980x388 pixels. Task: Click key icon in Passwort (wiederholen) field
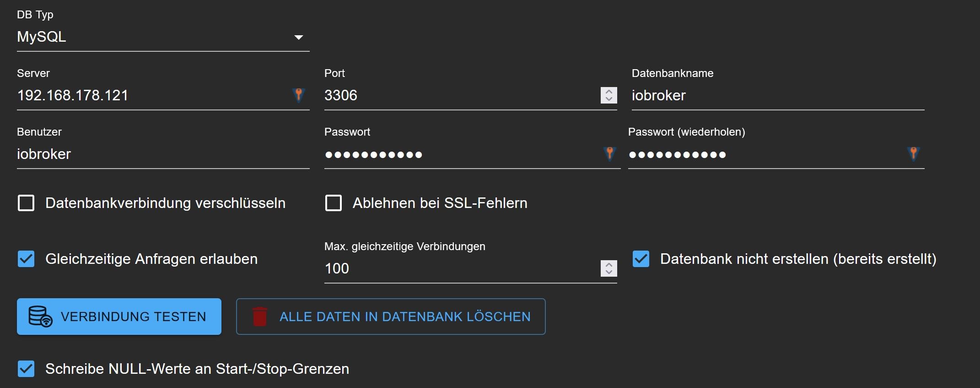[913, 153]
